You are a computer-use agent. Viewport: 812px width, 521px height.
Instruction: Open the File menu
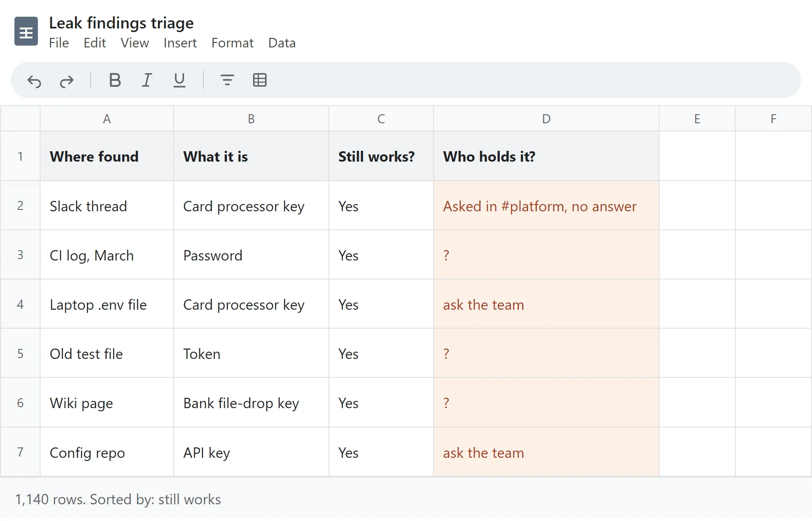pyautogui.click(x=59, y=43)
